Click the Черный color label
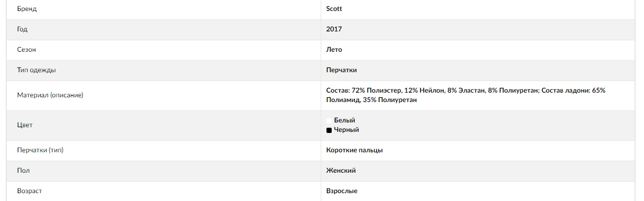The image size is (644, 201). tap(346, 130)
